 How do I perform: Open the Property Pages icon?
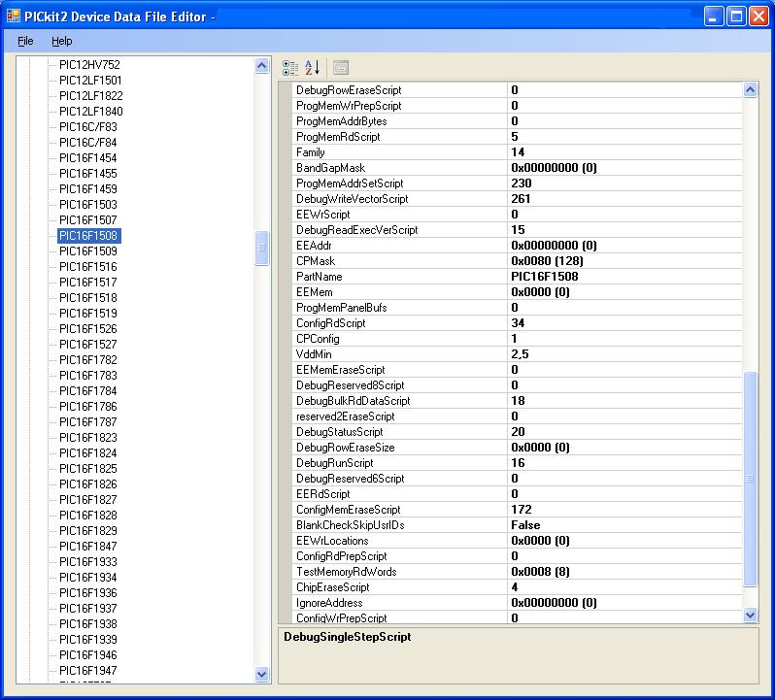coord(341,68)
